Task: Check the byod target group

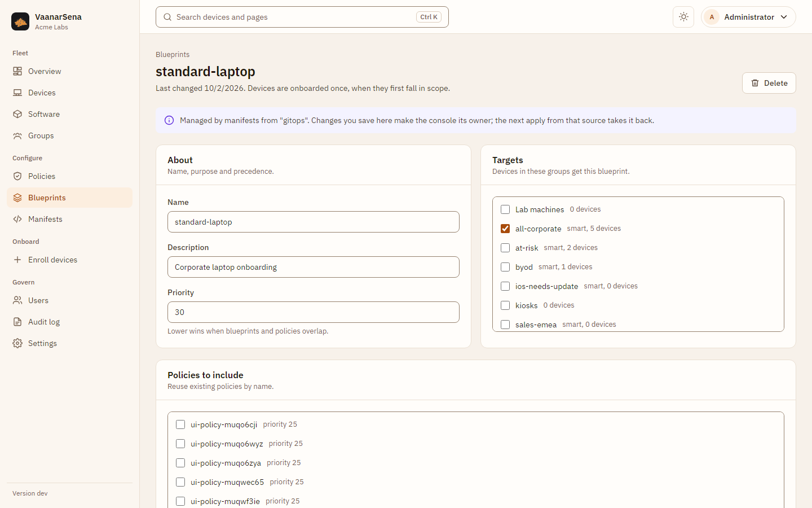Action: point(505,267)
